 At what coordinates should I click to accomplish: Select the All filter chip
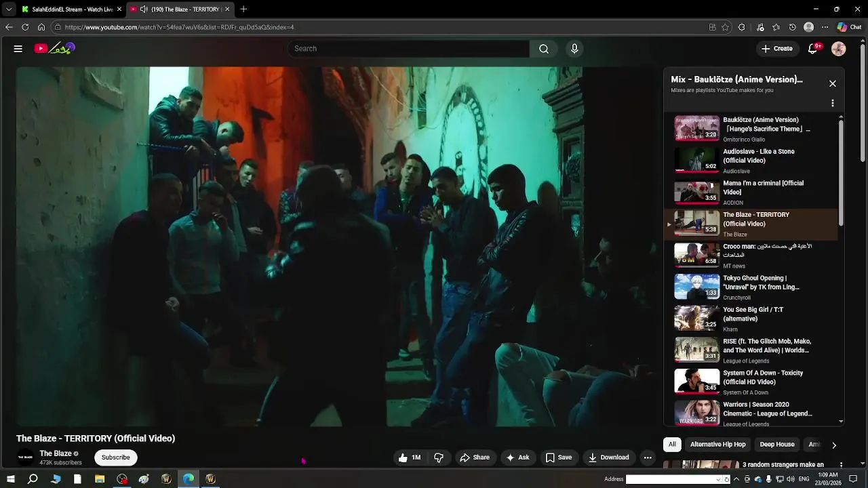[672, 445]
